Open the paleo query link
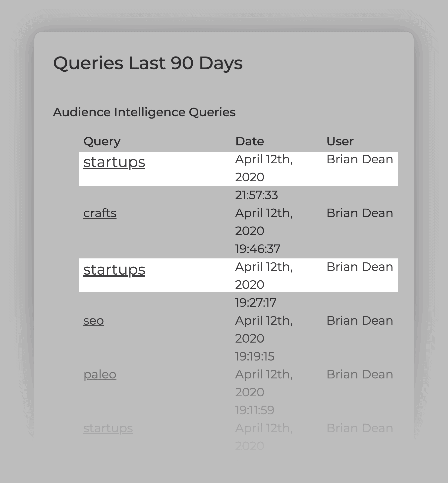Screen dimensions: 448x483 [x=100, y=374]
